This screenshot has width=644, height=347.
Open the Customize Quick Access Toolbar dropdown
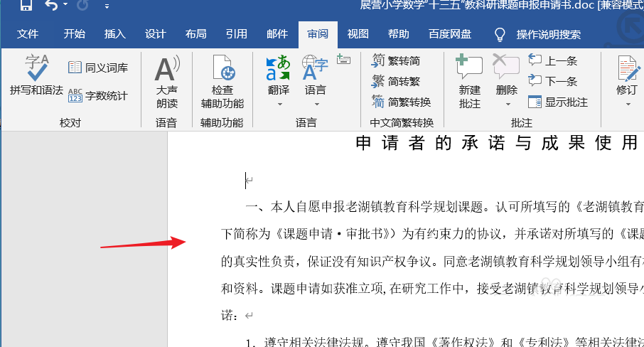(x=107, y=6)
